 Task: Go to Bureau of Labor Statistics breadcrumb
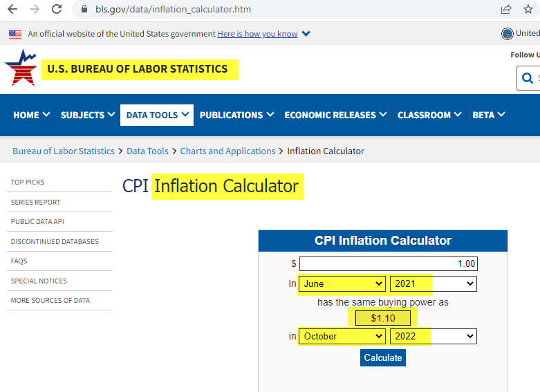coord(64,151)
